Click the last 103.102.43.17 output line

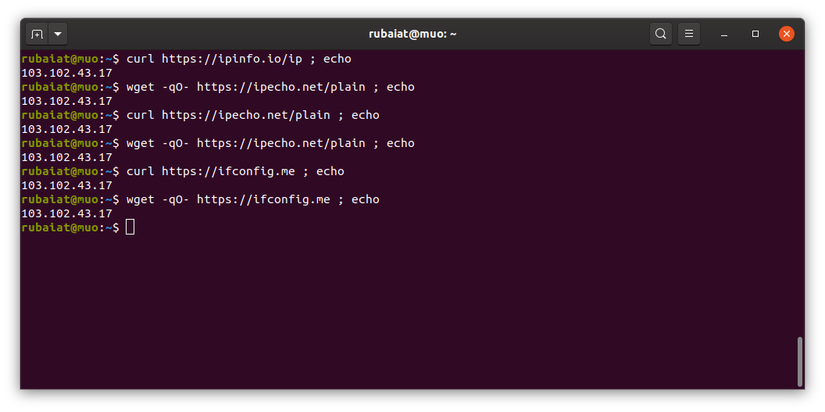click(x=66, y=213)
